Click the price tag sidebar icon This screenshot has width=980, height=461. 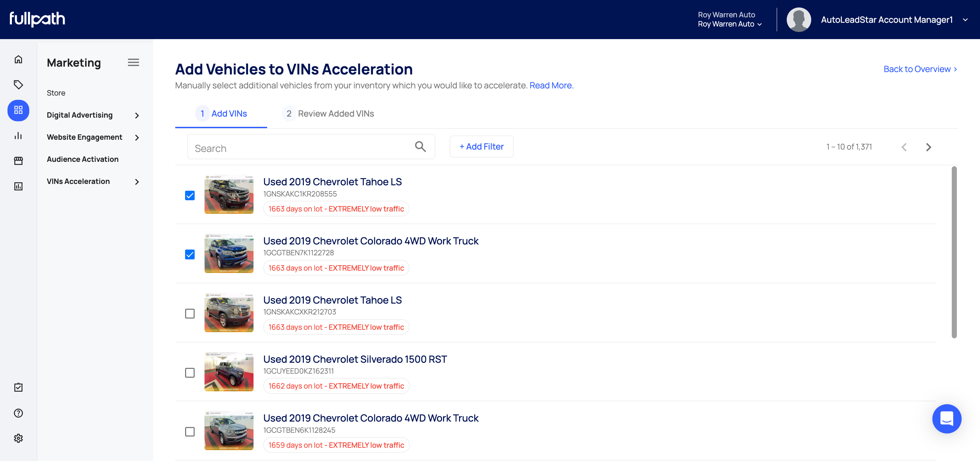[x=18, y=84]
